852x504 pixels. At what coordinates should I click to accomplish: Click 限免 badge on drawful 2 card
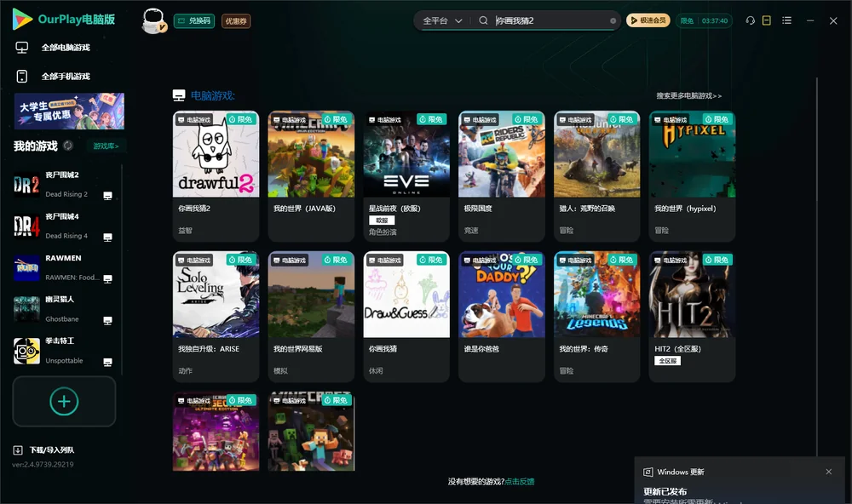point(241,119)
